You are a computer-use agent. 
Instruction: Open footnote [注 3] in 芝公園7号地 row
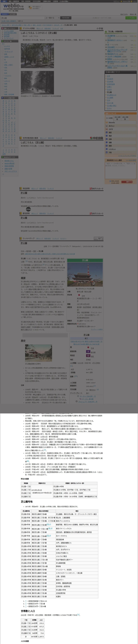[49, 535]
